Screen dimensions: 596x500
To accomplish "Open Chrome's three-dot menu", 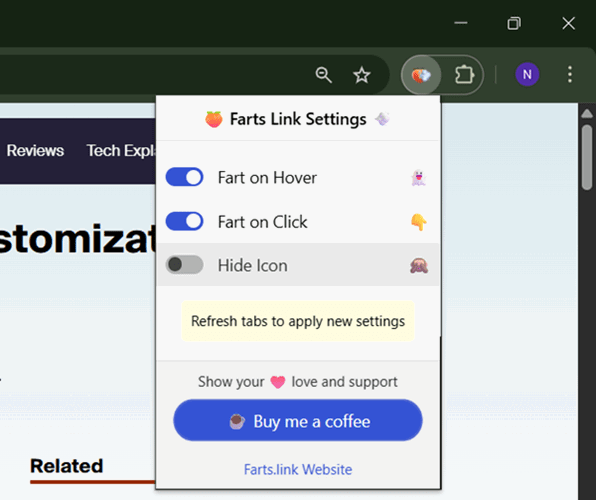I will click(x=569, y=74).
